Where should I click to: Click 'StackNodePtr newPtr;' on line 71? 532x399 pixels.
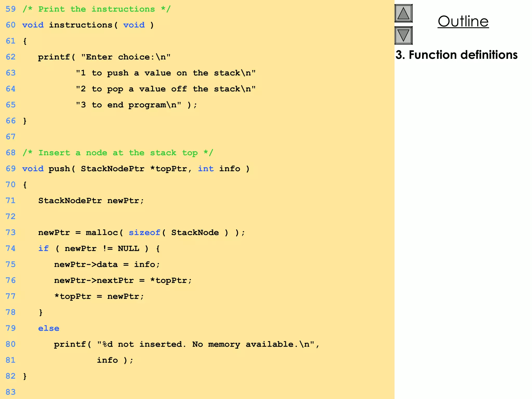(91, 201)
